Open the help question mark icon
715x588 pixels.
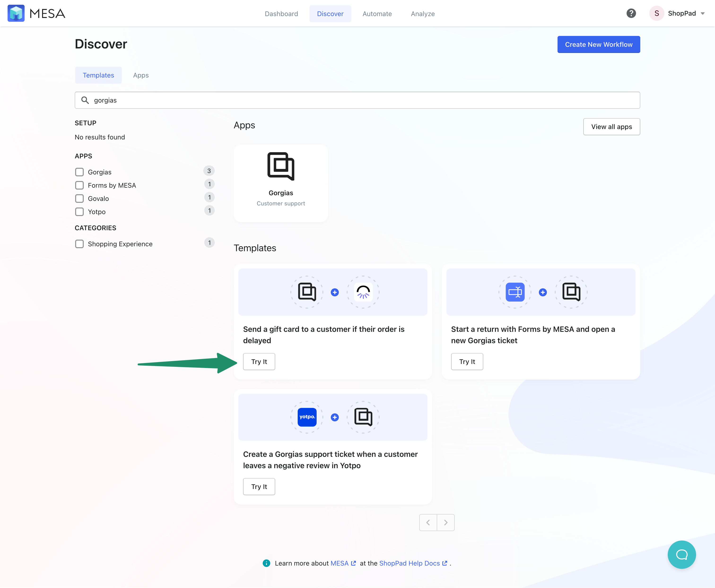[631, 13]
